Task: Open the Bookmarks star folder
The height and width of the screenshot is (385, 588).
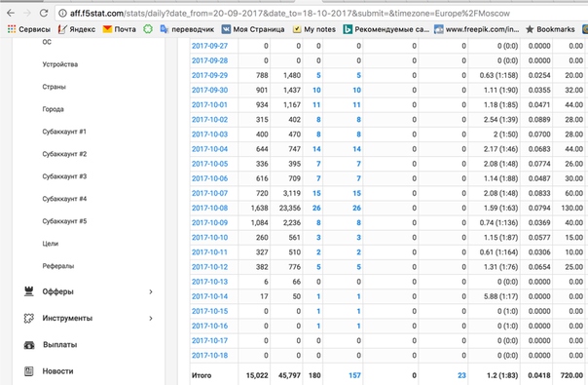Action: click(550, 29)
